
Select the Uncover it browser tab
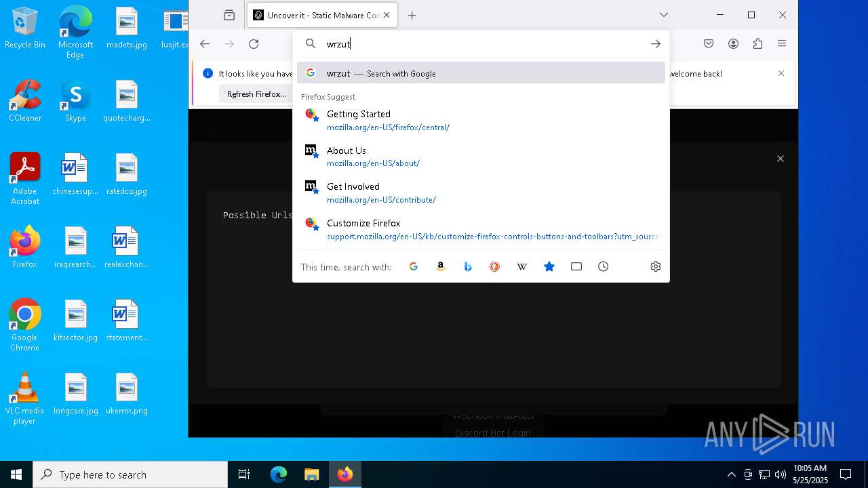coord(322,15)
